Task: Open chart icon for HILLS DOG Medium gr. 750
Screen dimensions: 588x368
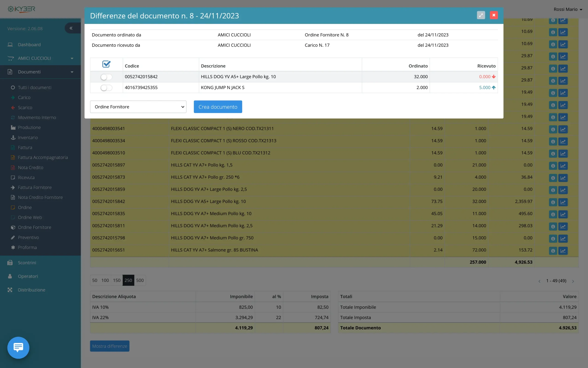Action: pos(563,239)
